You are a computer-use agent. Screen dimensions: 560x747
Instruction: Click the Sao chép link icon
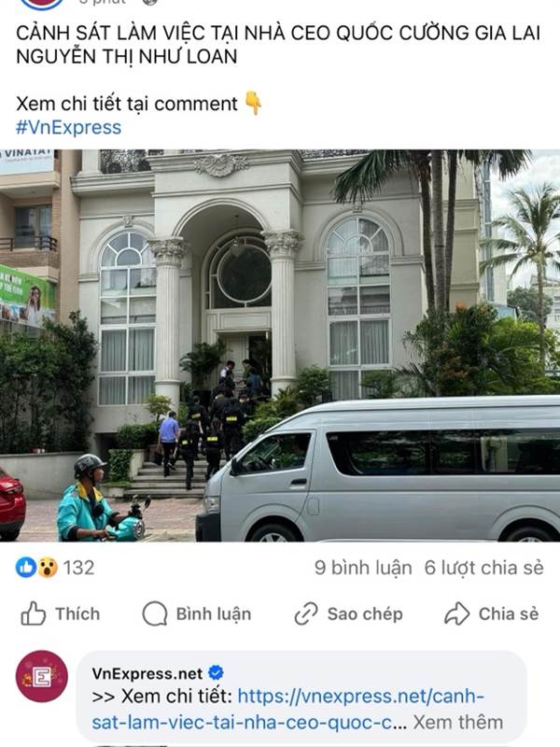[306, 613]
